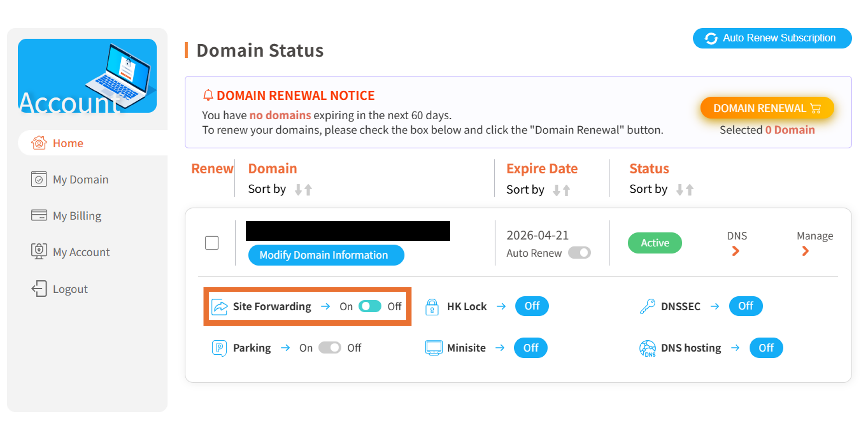Screen dimensions: 868x421
Task: Switch the Site Forwarding toggle off
Action: coord(370,306)
